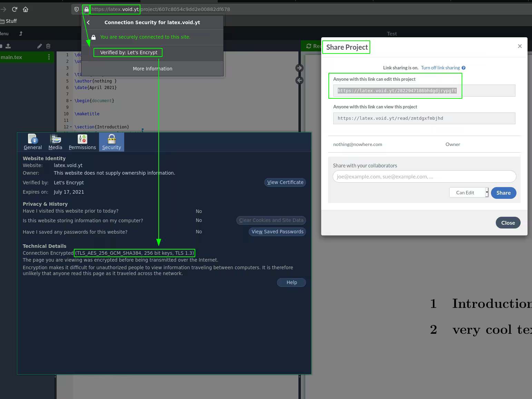Click the Verified by: Let's Encrypt row
This screenshot has height=399, width=532.
(129, 52)
